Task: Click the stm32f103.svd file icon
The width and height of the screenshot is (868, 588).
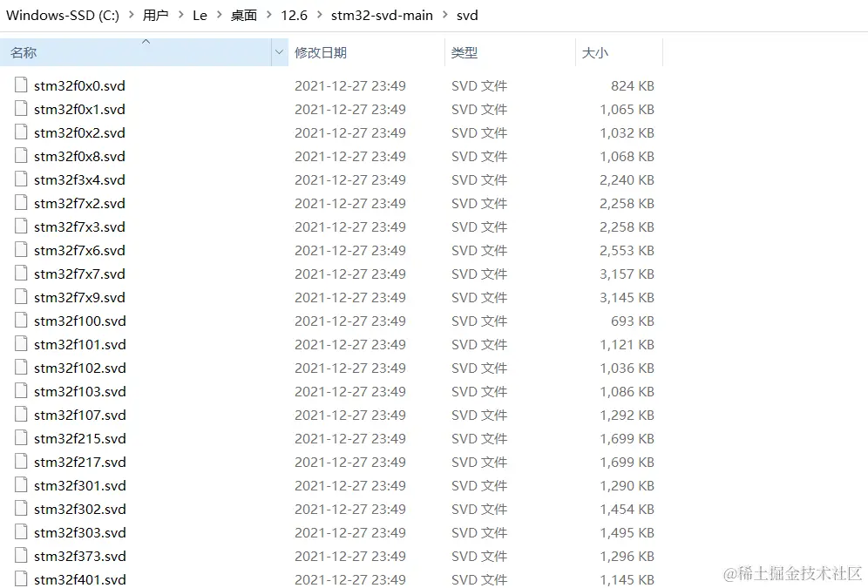Action: (x=21, y=390)
